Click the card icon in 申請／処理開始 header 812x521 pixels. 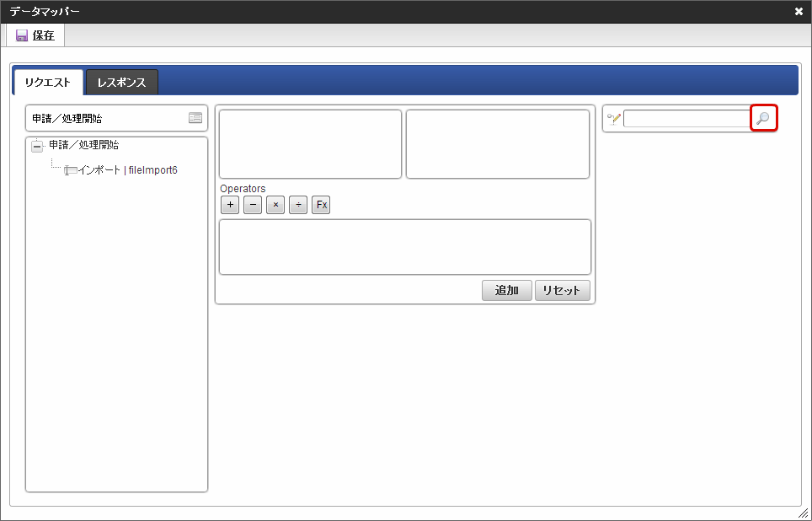195,118
